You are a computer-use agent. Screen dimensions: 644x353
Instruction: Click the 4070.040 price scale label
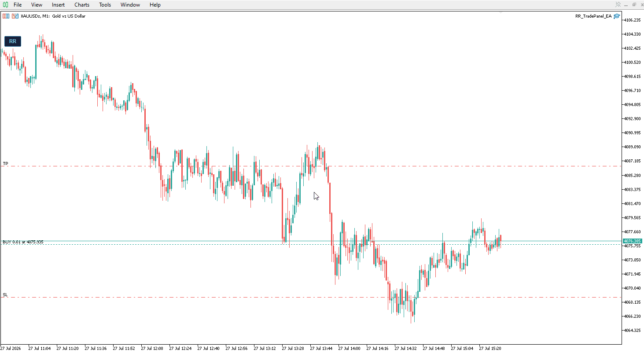pyautogui.click(x=632, y=288)
